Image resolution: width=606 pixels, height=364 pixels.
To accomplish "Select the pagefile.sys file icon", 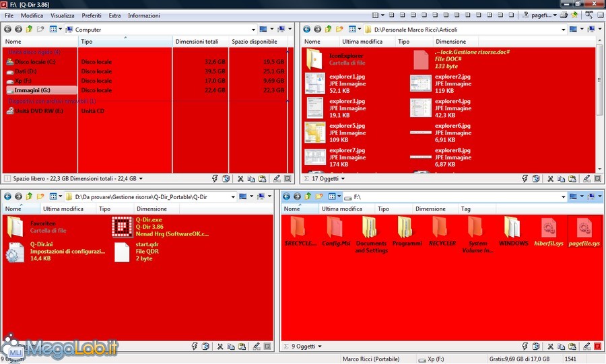I will [x=584, y=227].
